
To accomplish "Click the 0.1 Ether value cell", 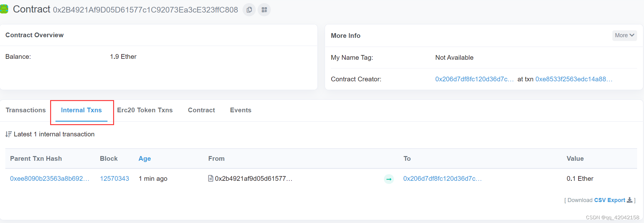I will pos(580,179).
